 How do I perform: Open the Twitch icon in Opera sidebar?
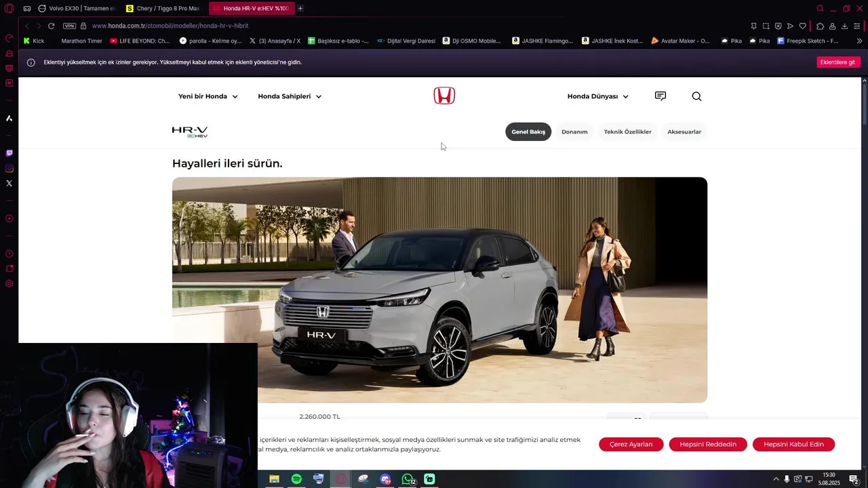9,153
